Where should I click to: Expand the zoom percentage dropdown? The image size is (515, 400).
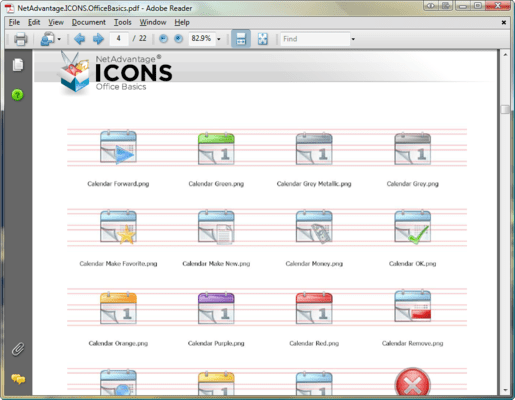pyautogui.click(x=219, y=39)
